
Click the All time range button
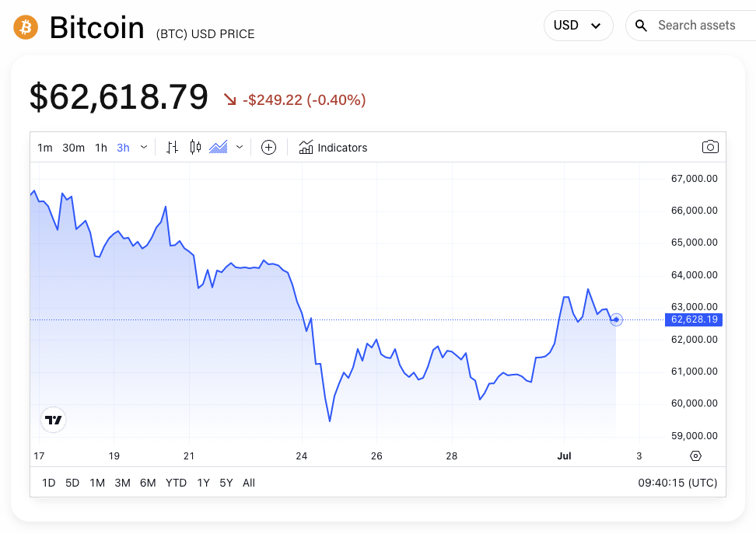pyautogui.click(x=248, y=483)
